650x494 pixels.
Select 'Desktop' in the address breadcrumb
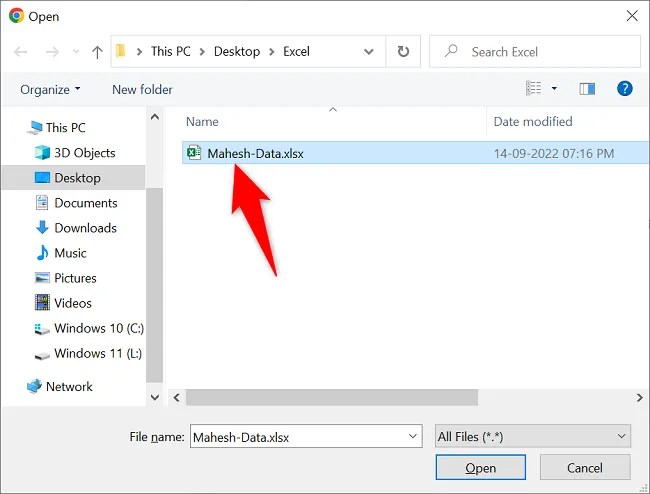(x=237, y=51)
